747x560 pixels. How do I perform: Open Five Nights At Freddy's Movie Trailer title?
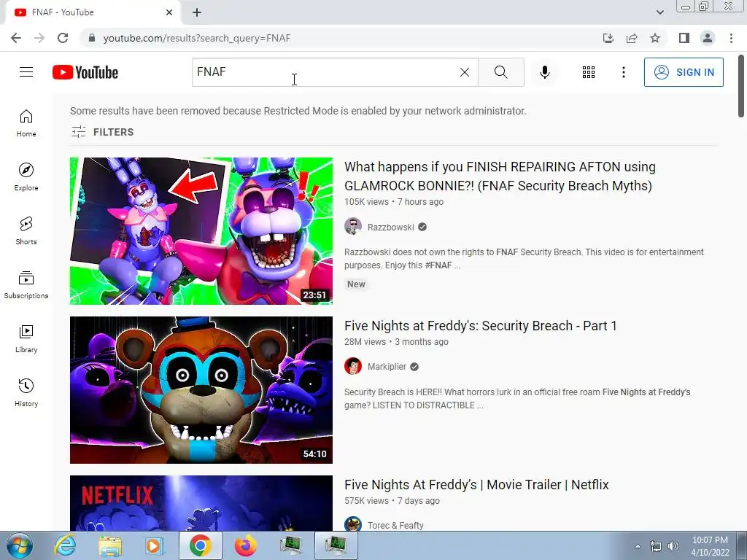[x=476, y=485]
